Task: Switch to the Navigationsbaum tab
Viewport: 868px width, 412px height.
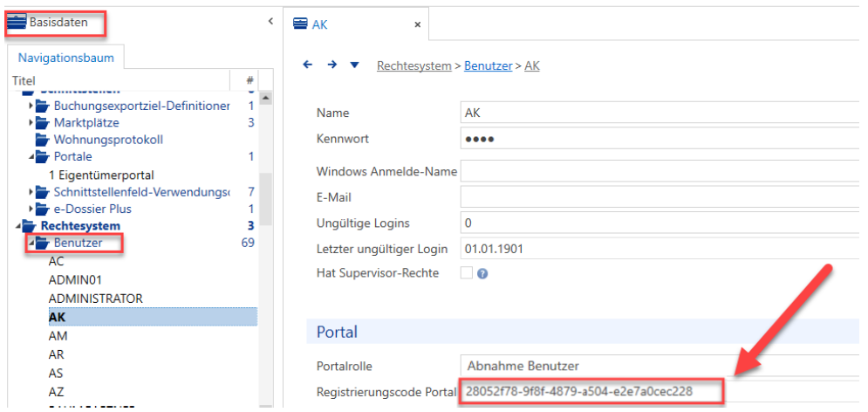Action: (x=66, y=58)
